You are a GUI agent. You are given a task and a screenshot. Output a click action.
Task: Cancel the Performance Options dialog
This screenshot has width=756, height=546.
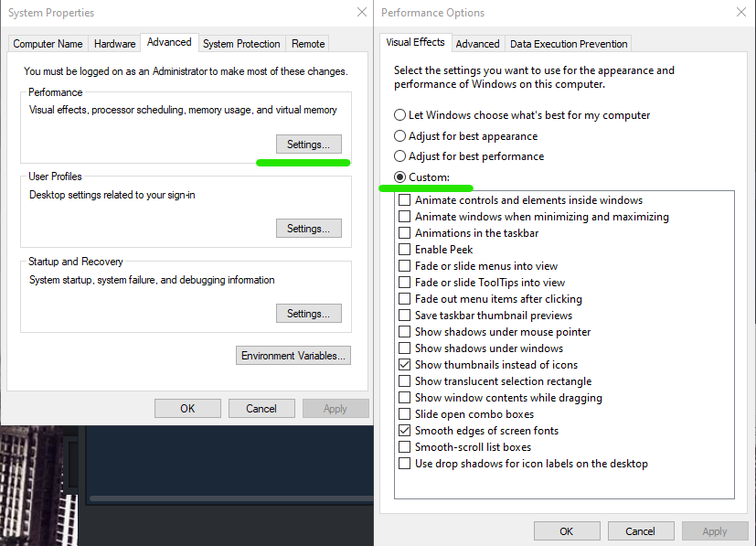(x=640, y=531)
